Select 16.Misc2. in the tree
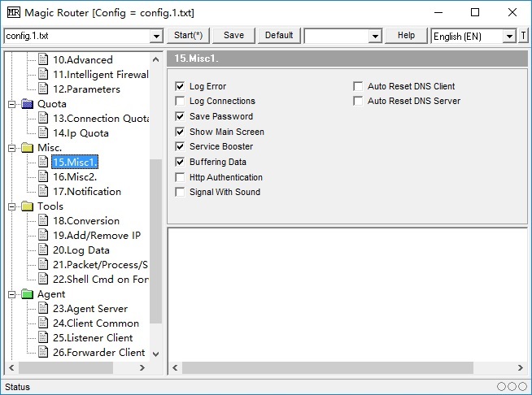Viewport: 532px width, 395px height. tap(75, 177)
